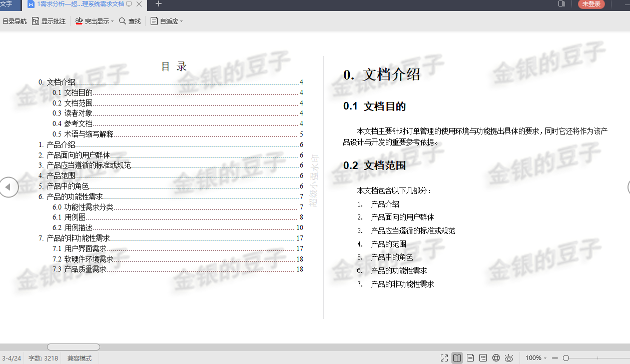The height and width of the screenshot is (364, 630).
Task: Switch to single page view
Action: click(x=470, y=358)
